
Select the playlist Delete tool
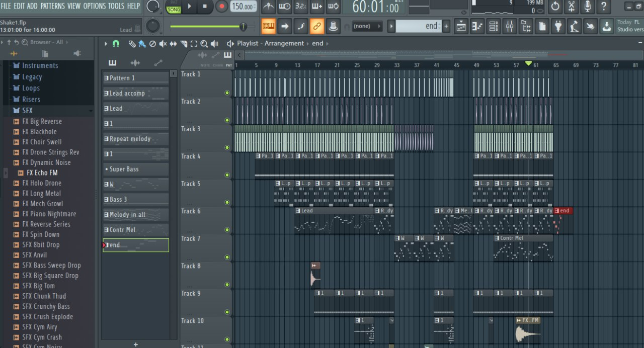[x=152, y=44]
